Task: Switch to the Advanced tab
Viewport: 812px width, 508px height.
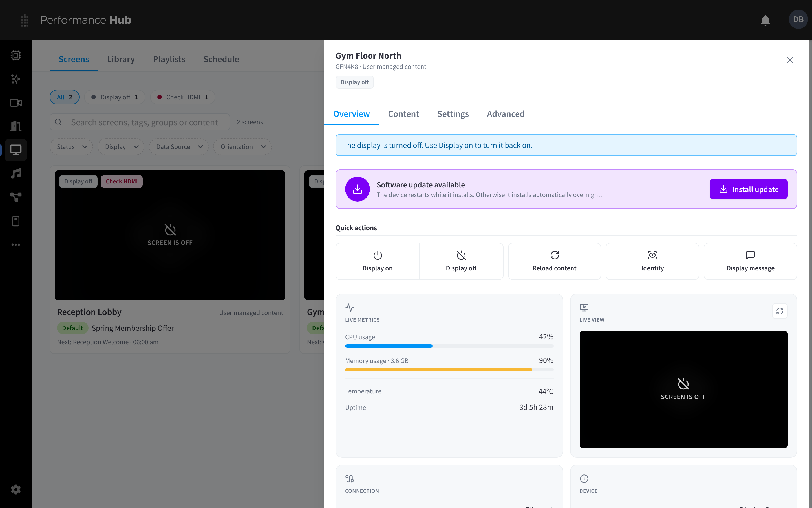Action: (x=506, y=114)
